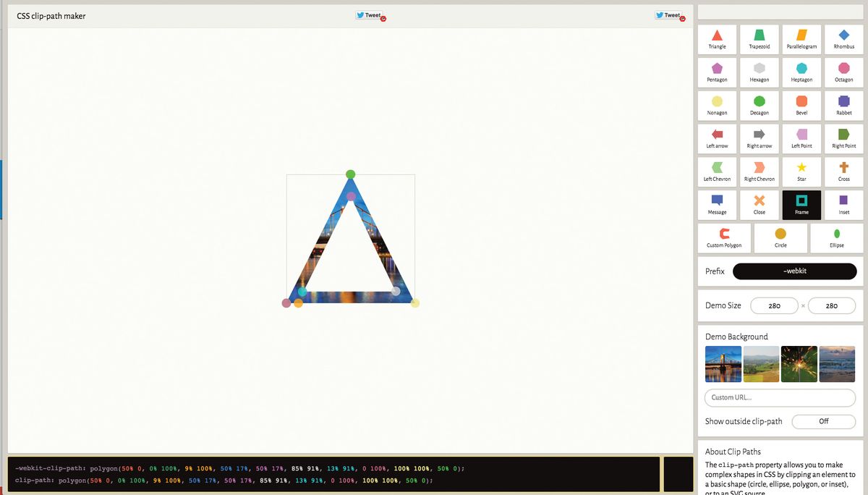
Task: Choose the Cross shape preset
Action: click(843, 172)
